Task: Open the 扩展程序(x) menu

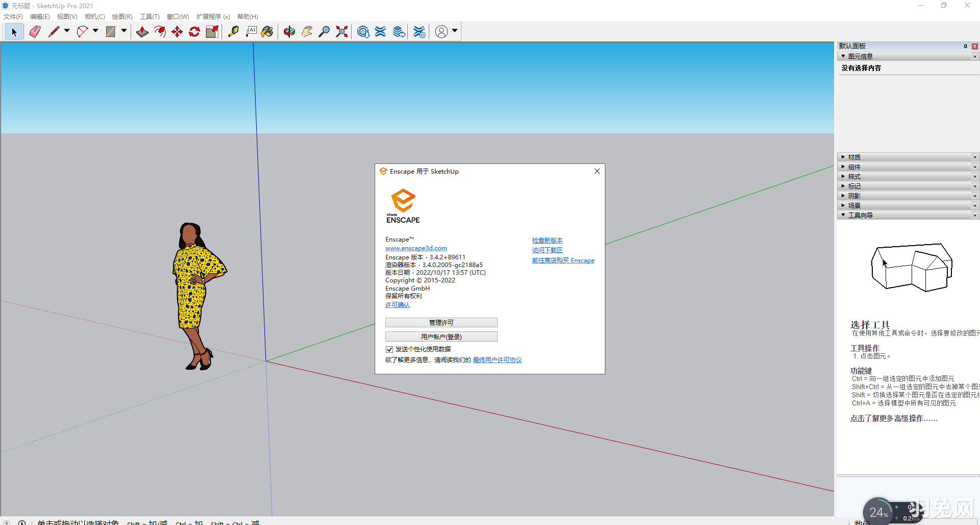Action: pyautogui.click(x=212, y=16)
